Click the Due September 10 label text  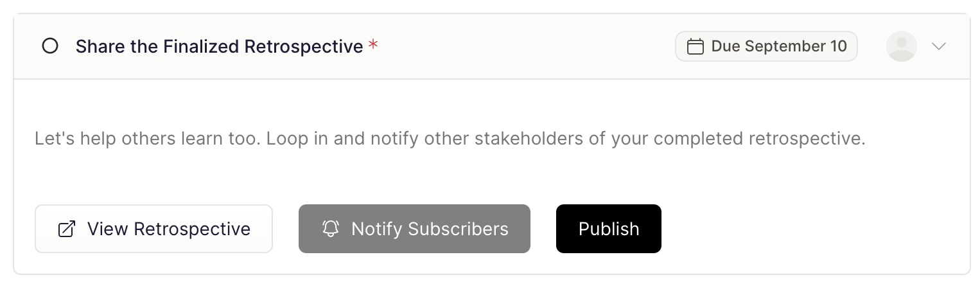pyautogui.click(x=779, y=46)
